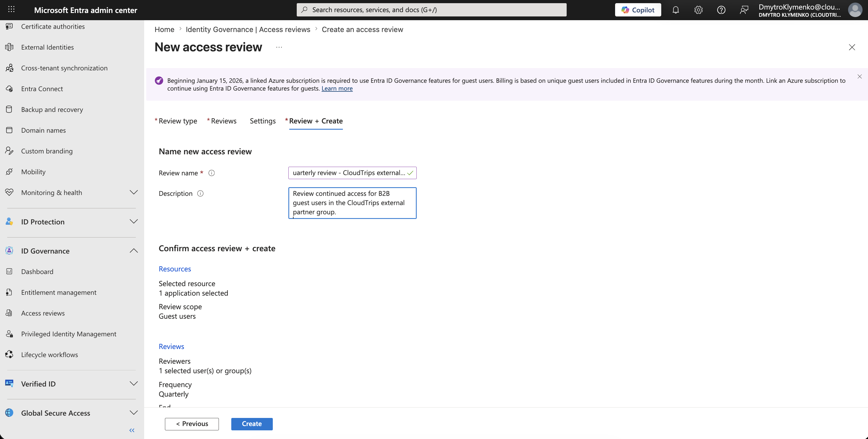868x439 pixels.
Task: Click the Mobility sidebar icon
Action: click(10, 172)
